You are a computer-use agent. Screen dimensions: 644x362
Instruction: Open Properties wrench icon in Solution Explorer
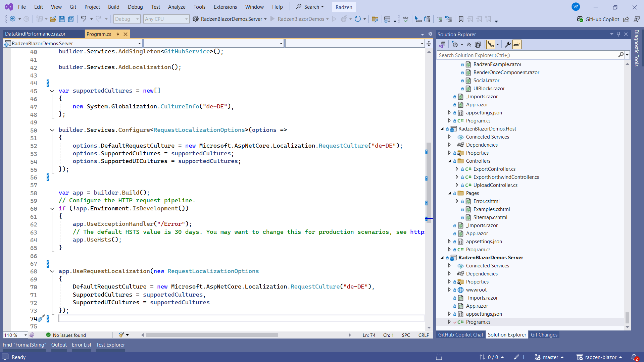508,45
